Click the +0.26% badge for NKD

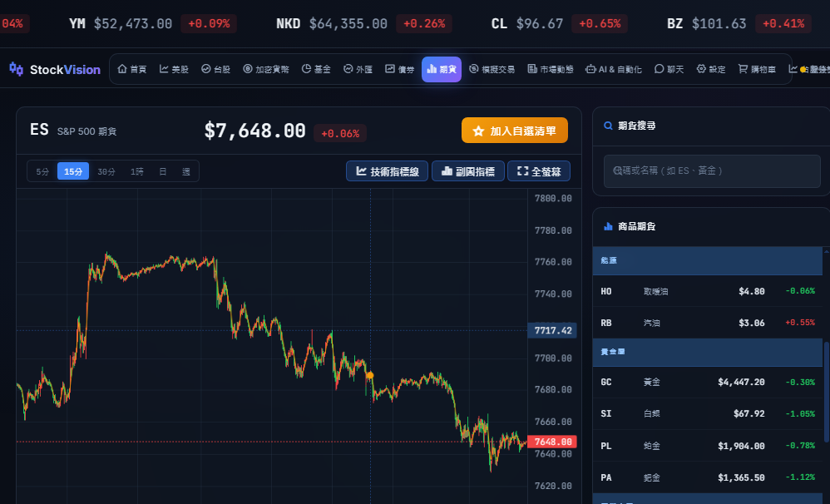click(424, 24)
